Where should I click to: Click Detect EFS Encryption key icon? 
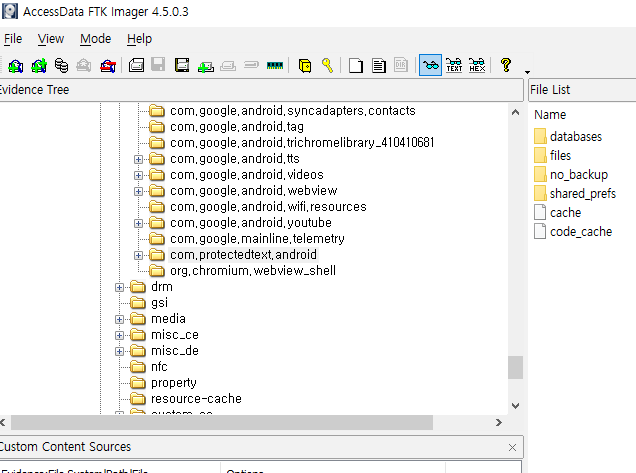click(327, 65)
